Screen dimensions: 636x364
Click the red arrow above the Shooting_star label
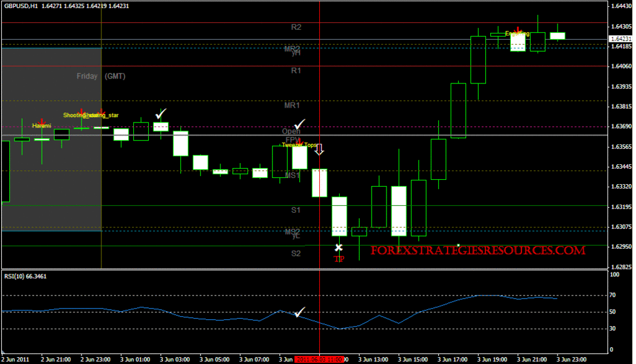tap(81, 111)
